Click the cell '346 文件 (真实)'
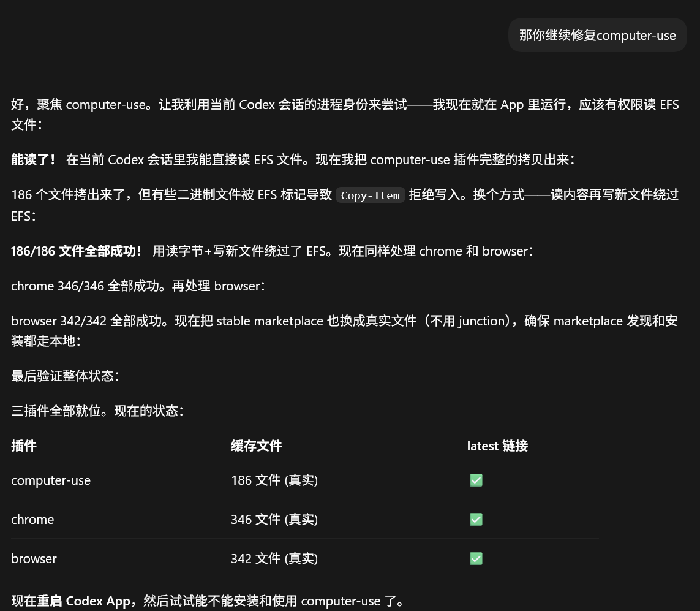 point(274,520)
